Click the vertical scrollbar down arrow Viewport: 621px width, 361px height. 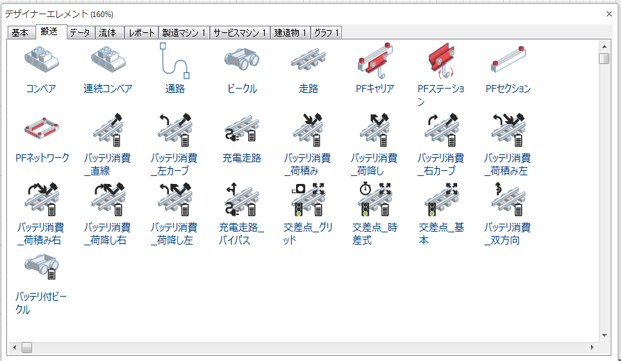coord(604,335)
